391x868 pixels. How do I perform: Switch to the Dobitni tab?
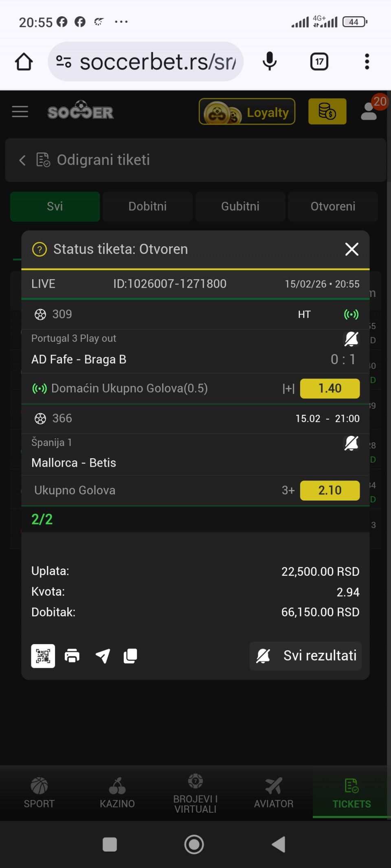(147, 206)
